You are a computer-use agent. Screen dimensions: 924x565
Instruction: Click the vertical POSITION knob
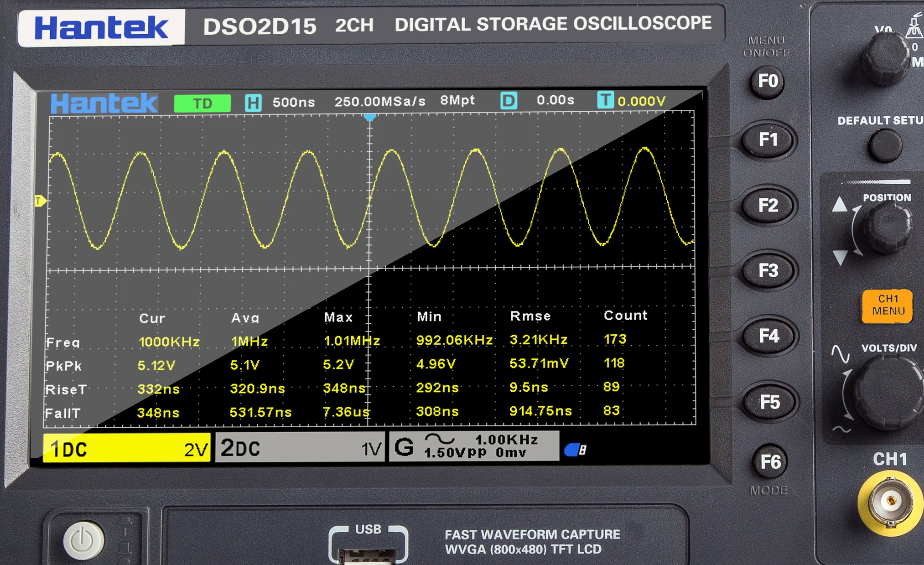pyautogui.click(x=888, y=226)
